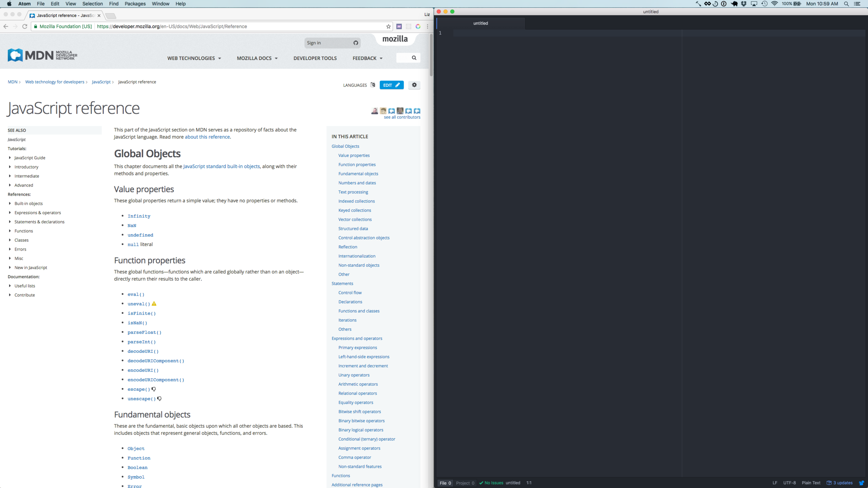
Task: Open the macOS Spotlight search icon
Action: point(846,4)
